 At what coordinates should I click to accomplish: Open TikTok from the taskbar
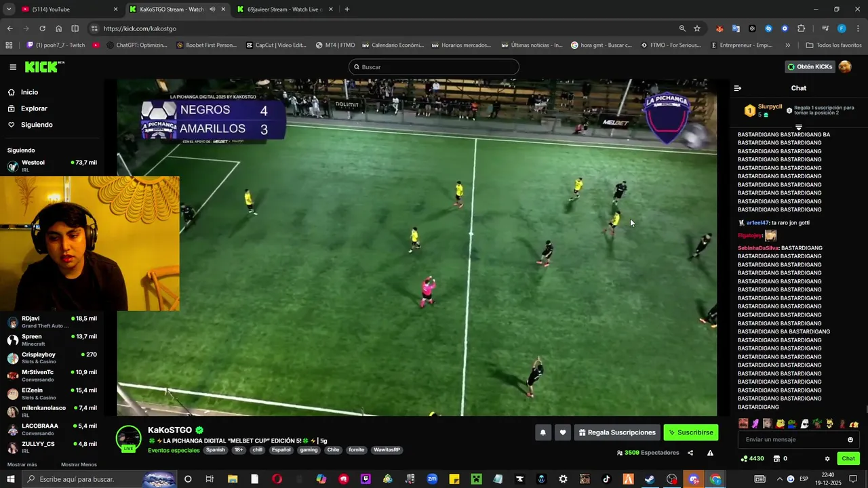(x=606, y=479)
